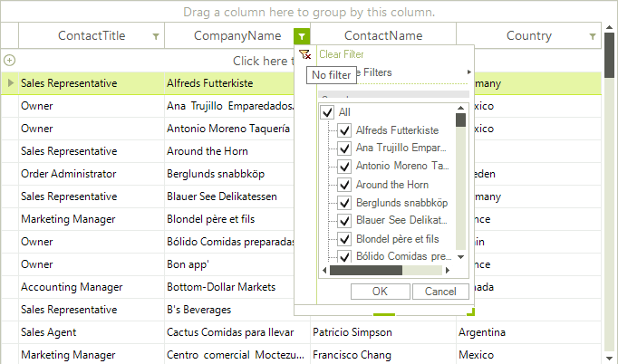Select the B's Beverages cell

(x=229, y=310)
